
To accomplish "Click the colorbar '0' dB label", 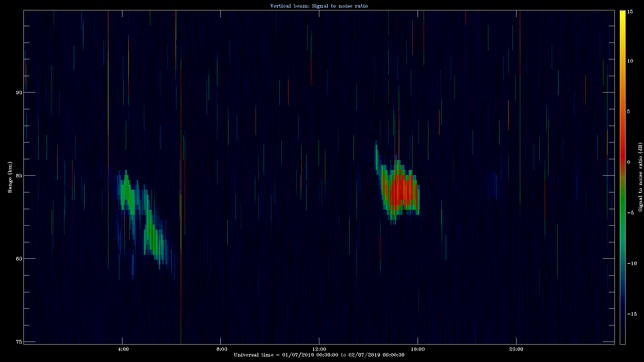I will point(629,162).
